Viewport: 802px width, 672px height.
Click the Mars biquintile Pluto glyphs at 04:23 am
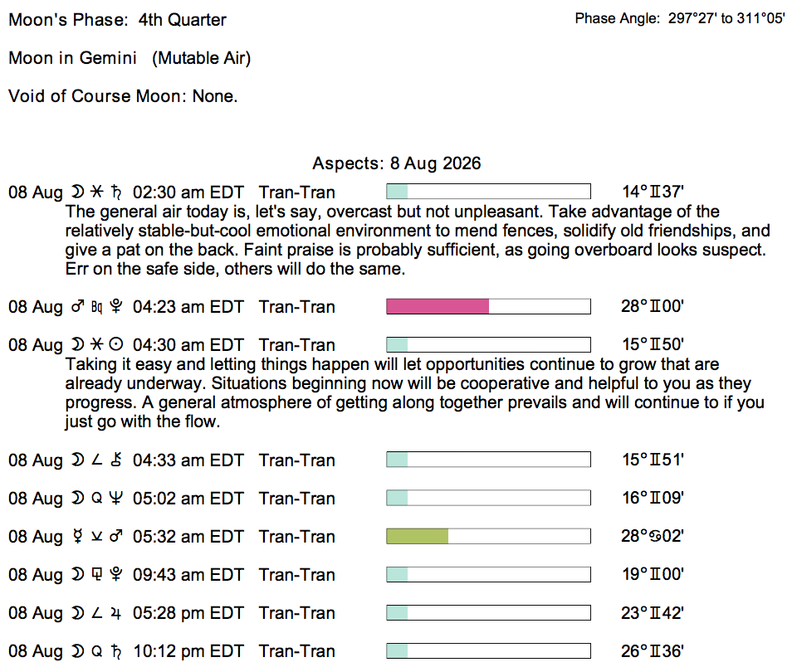tap(96, 307)
